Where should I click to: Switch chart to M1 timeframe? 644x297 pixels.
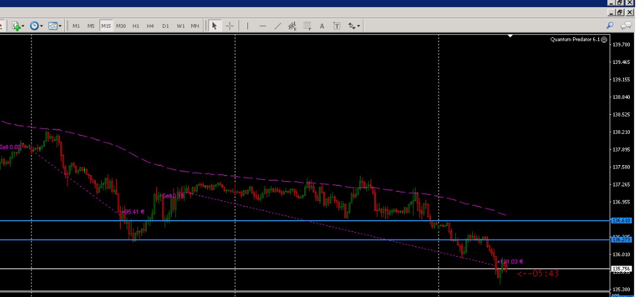pyautogui.click(x=76, y=26)
